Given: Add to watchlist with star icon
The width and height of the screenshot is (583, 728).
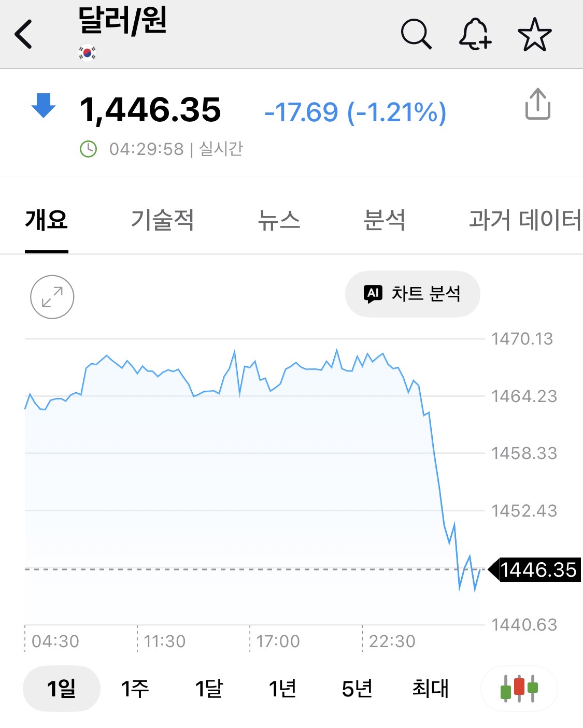Looking at the screenshot, I should pos(534,35).
